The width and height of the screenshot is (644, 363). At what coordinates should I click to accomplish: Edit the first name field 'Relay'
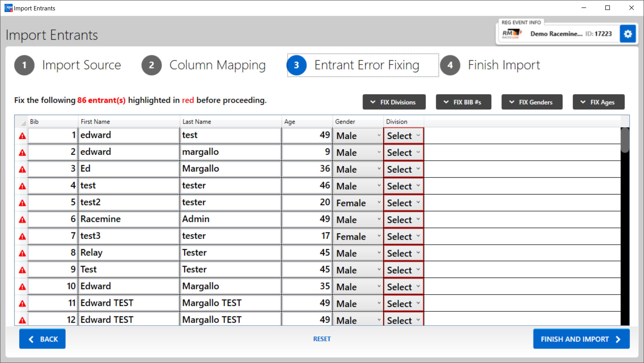click(129, 253)
